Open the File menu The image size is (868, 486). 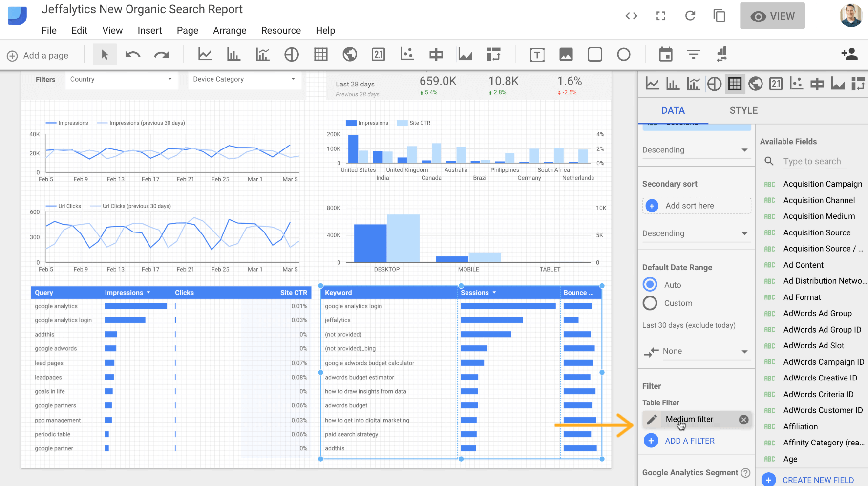click(49, 30)
